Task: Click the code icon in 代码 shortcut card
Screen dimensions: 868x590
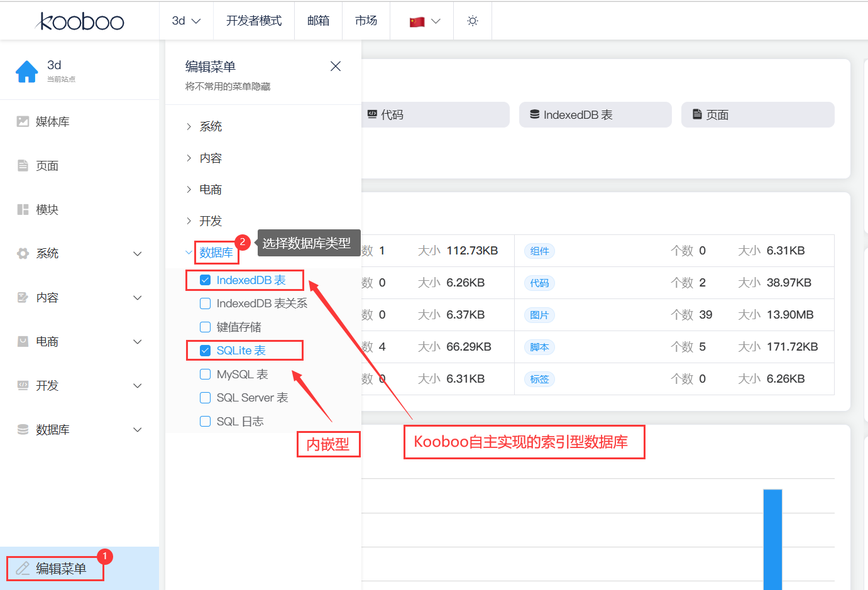Action: [372, 114]
